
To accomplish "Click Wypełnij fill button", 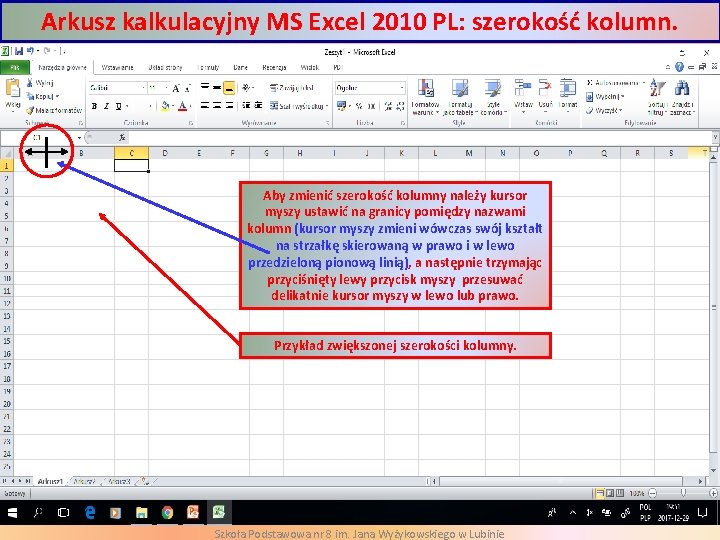I will click(x=605, y=97).
